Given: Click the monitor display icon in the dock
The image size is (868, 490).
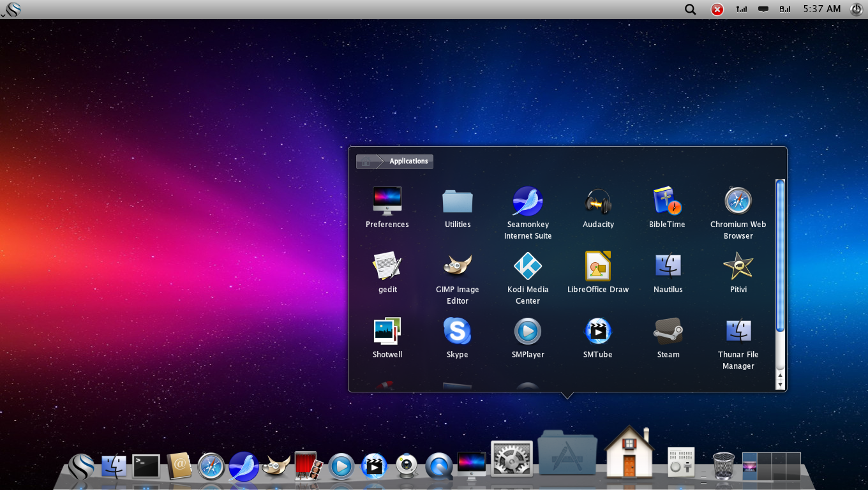Looking at the screenshot, I should (472, 466).
